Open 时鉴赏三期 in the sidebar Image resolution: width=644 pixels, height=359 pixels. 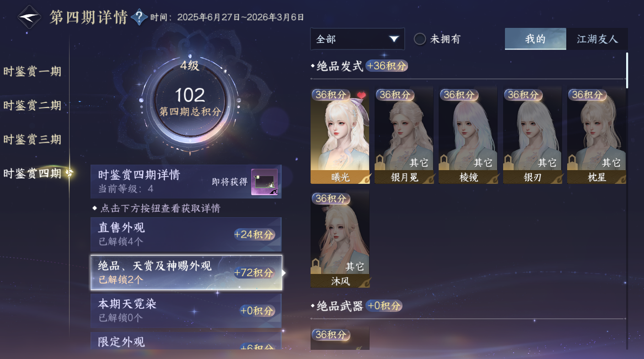32,139
